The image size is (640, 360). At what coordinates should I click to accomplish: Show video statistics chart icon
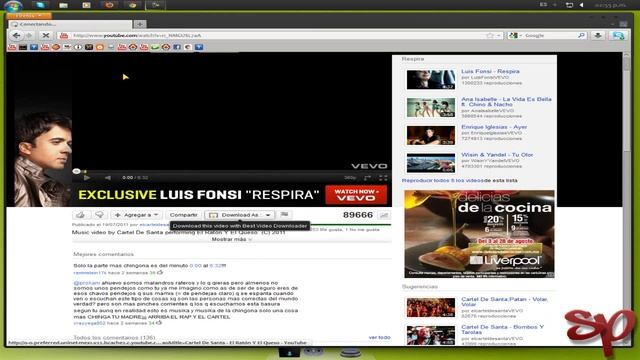(384, 215)
